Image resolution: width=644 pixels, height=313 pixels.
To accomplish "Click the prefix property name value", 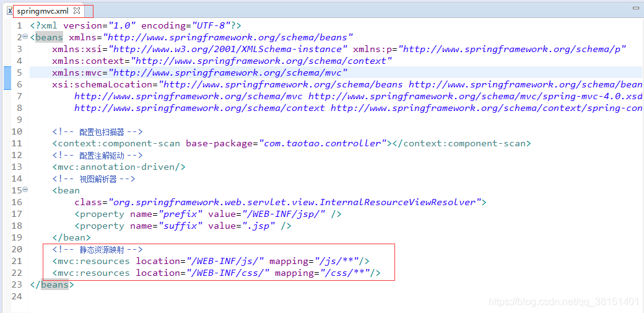I will tap(180, 214).
